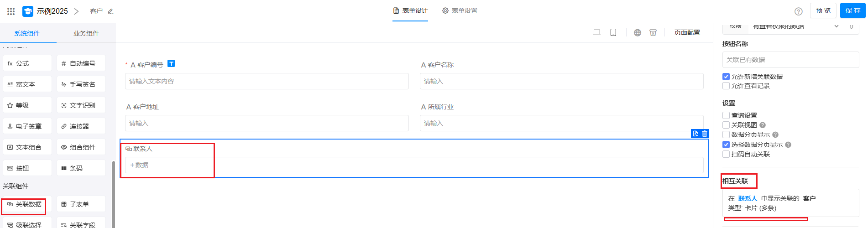Copy the selected 联系人 field

coord(695,134)
